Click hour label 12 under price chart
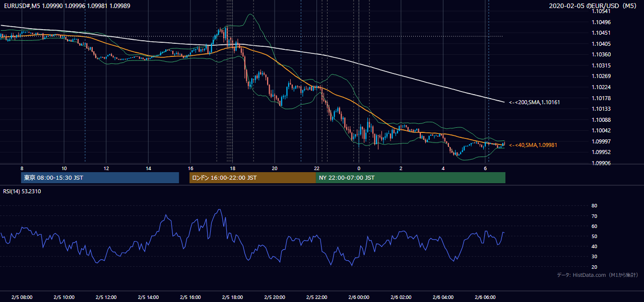The height and width of the screenshot is (302, 644). point(106,168)
